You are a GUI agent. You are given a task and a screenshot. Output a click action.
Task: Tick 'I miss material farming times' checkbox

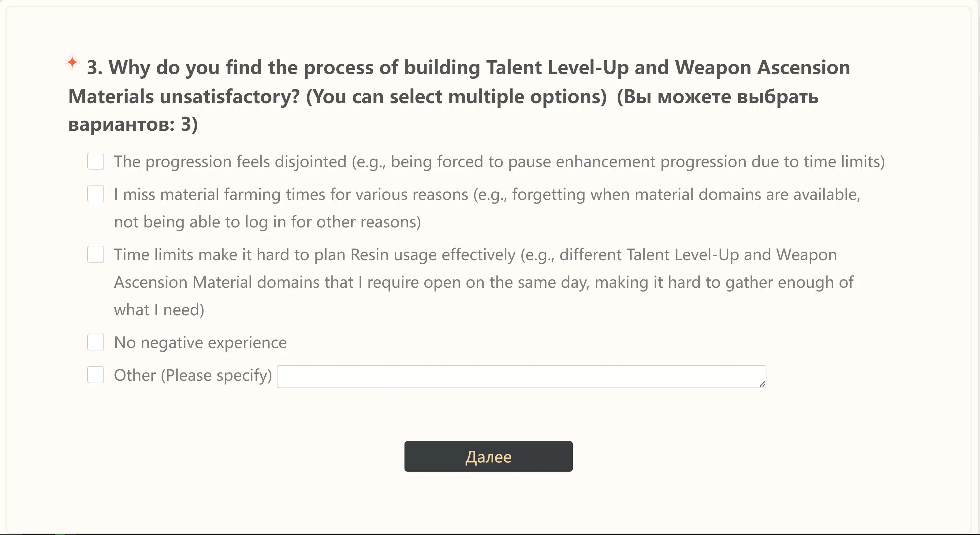95,194
